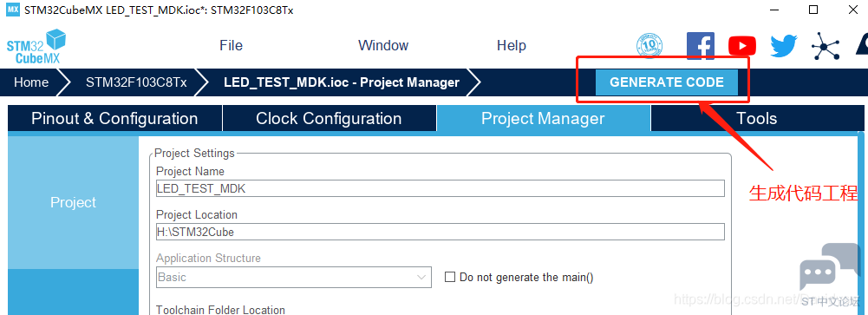Viewport: 868px width, 315px height.
Task: Click the Home breadcrumb
Action: coord(31,82)
